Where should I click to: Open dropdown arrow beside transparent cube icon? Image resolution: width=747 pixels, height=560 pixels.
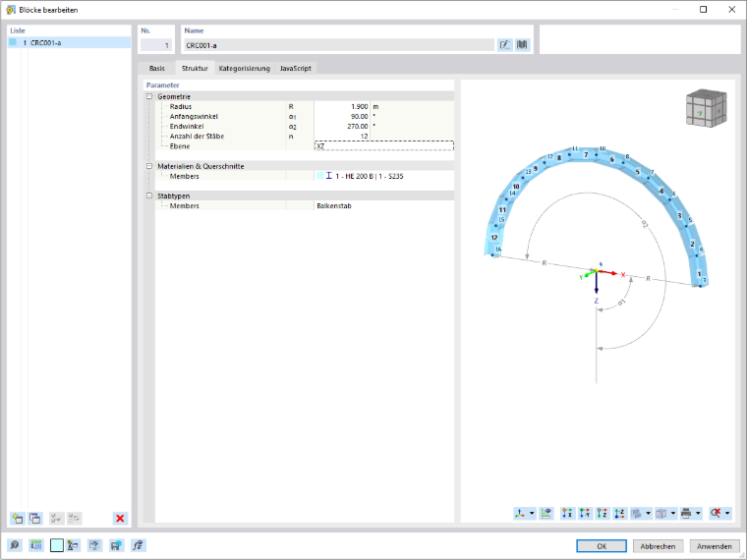tap(672, 513)
